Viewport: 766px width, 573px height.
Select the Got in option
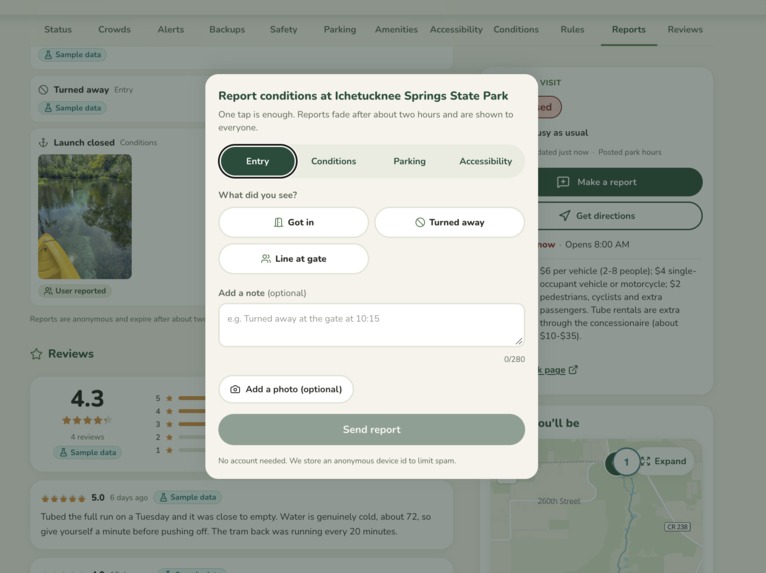(x=294, y=222)
